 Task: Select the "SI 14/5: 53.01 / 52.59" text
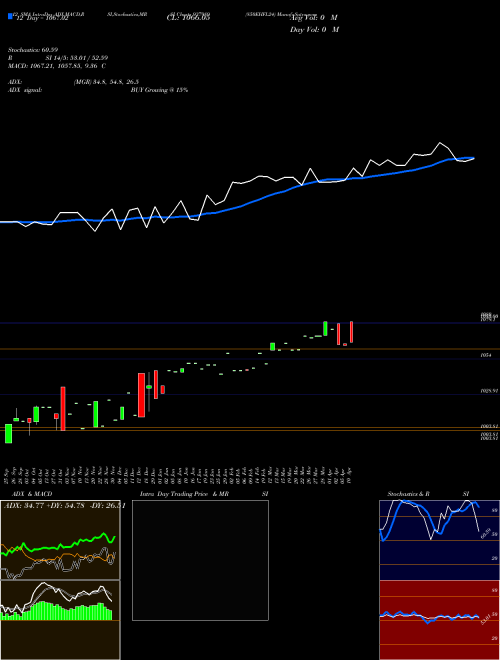click(77, 58)
